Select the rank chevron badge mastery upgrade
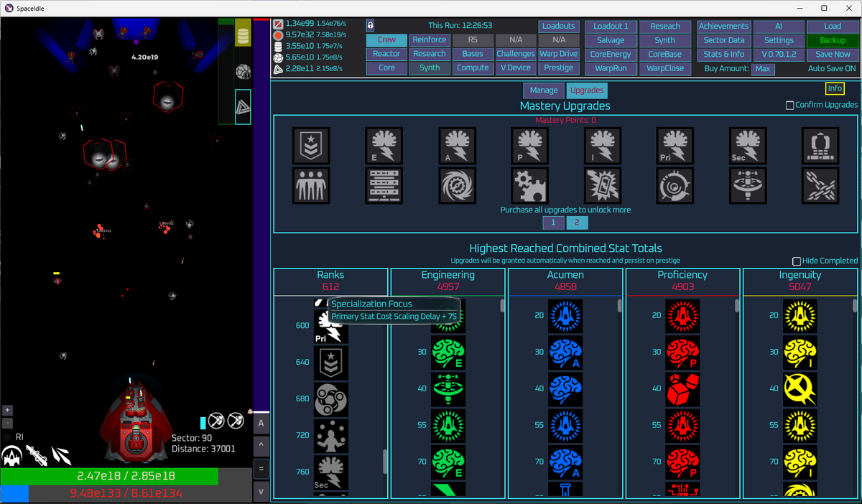This screenshot has width=862, height=504. point(311,146)
